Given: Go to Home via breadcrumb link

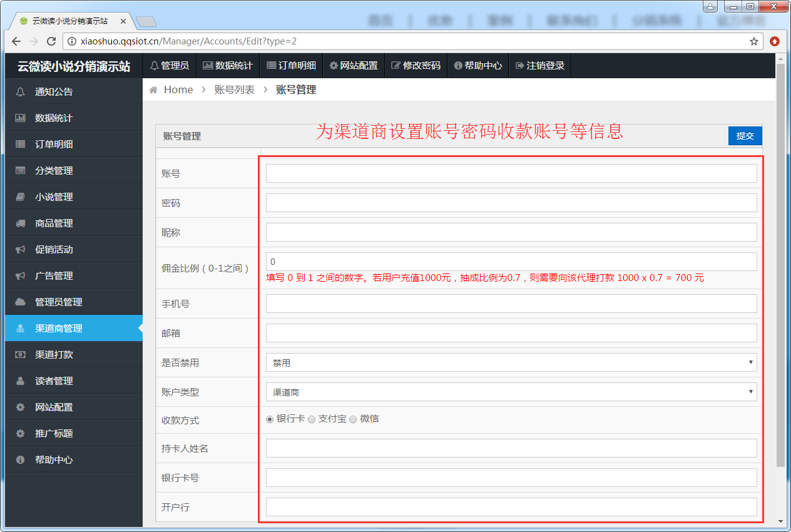Looking at the screenshot, I should coord(178,90).
